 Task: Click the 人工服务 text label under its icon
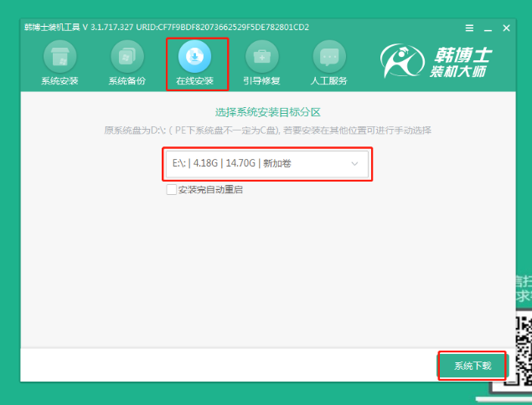click(x=329, y=81)
